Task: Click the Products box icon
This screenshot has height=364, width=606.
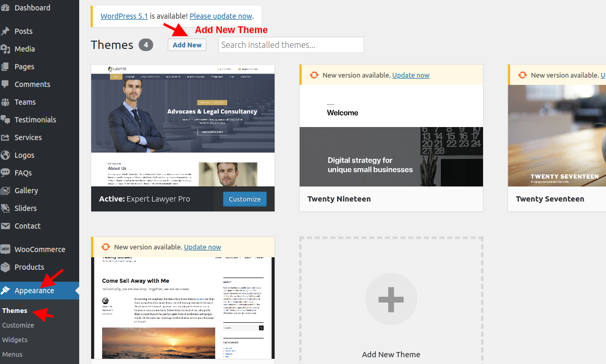Action: (x=5, y=267)
